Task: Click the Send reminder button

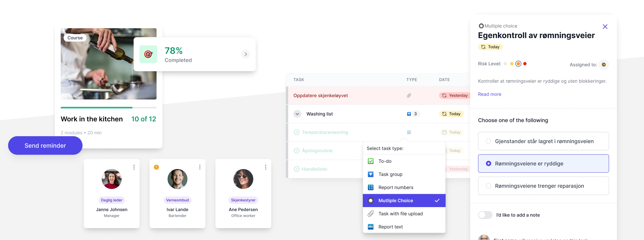Action: point(45,145)
